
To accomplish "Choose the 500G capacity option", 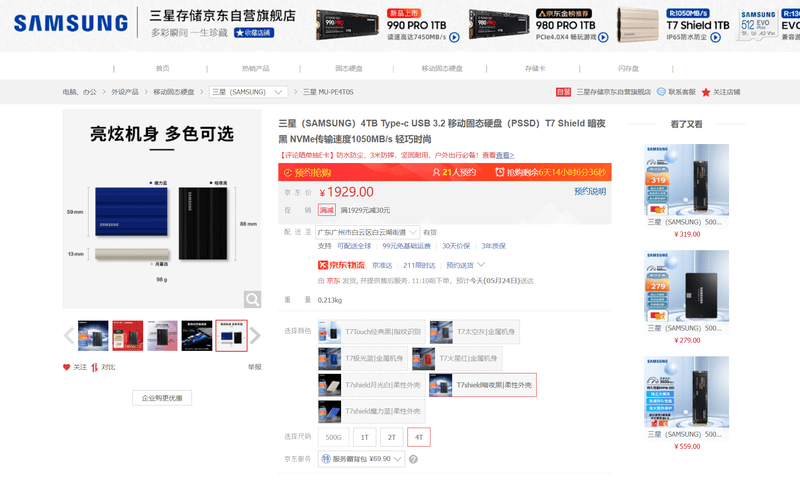I will (x=334, y=437).
